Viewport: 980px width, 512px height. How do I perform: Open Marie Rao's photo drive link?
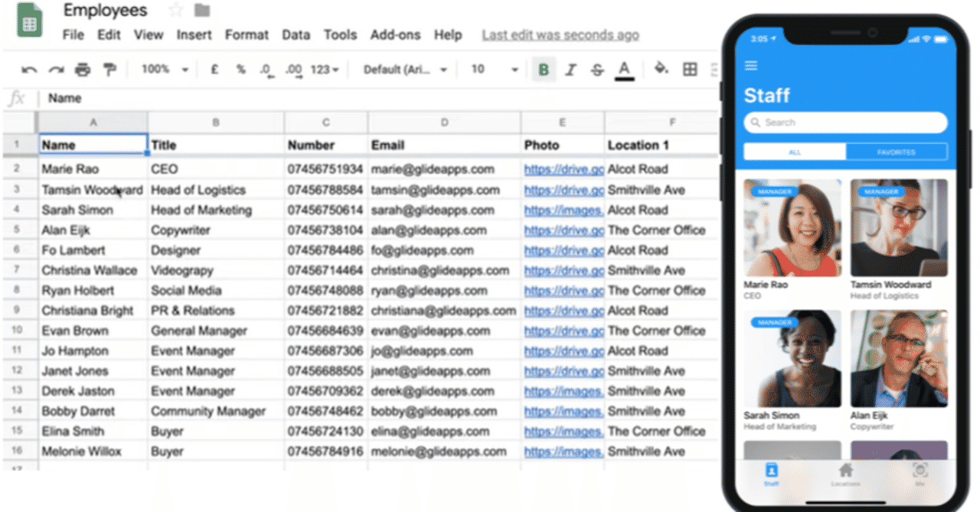[x=563, y=169]
